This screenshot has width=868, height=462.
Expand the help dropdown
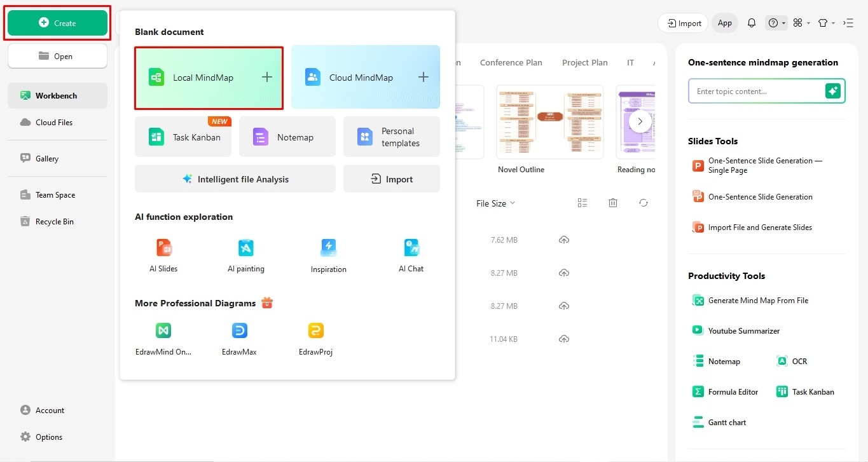(x=777, y=23)
